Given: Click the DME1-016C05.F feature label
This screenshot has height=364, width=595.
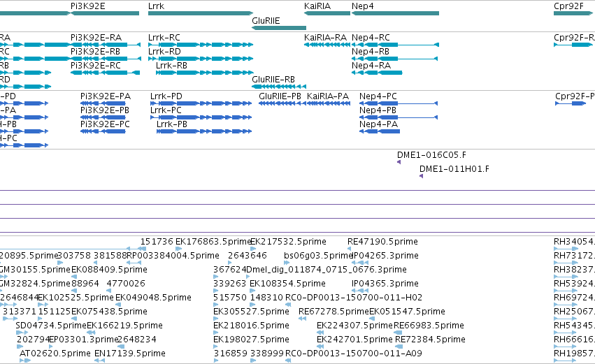Looking at the screenshot, I should tap(431, 155).
